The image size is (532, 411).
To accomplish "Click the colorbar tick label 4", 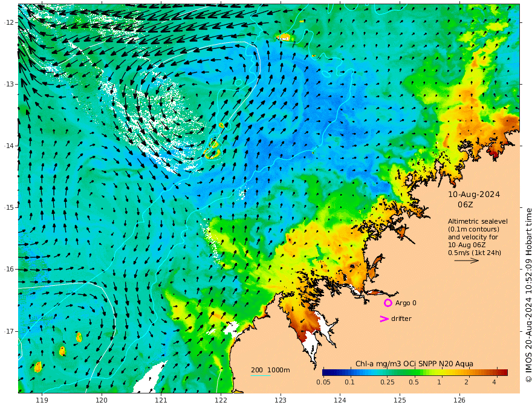I will (x=494, y=382).
